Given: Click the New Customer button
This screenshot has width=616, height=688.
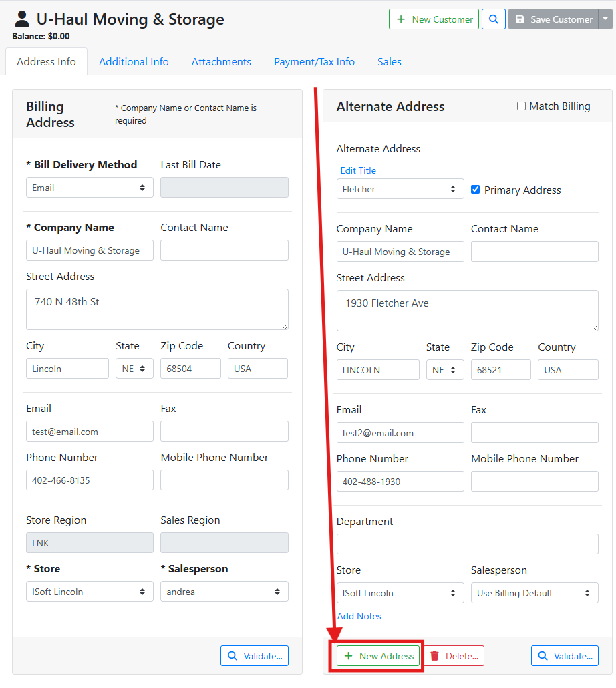Looking at the screenshot, I should click(x=434, y=19).
